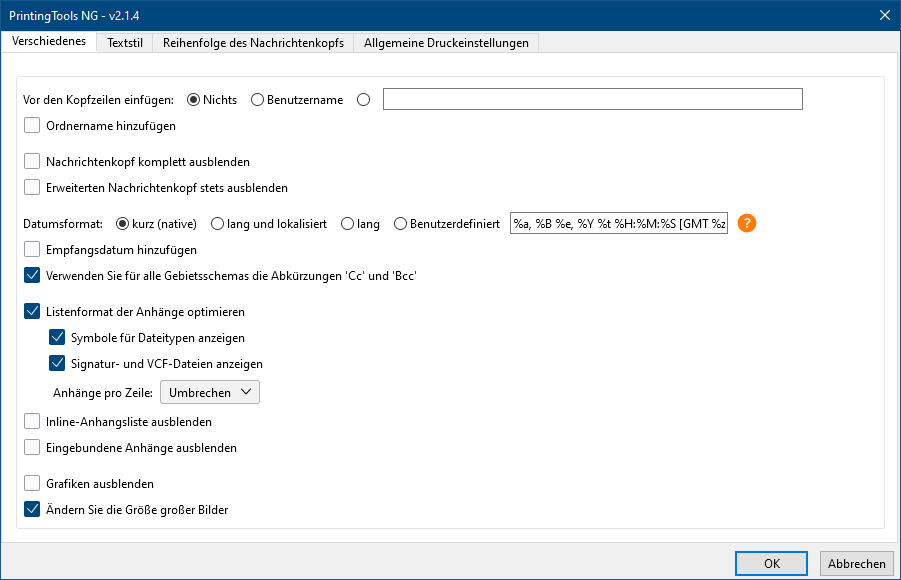Enable Ordnername hinzufügen checkbox
The height and width of the screenshot is (580, 901).
pos(32,125)
